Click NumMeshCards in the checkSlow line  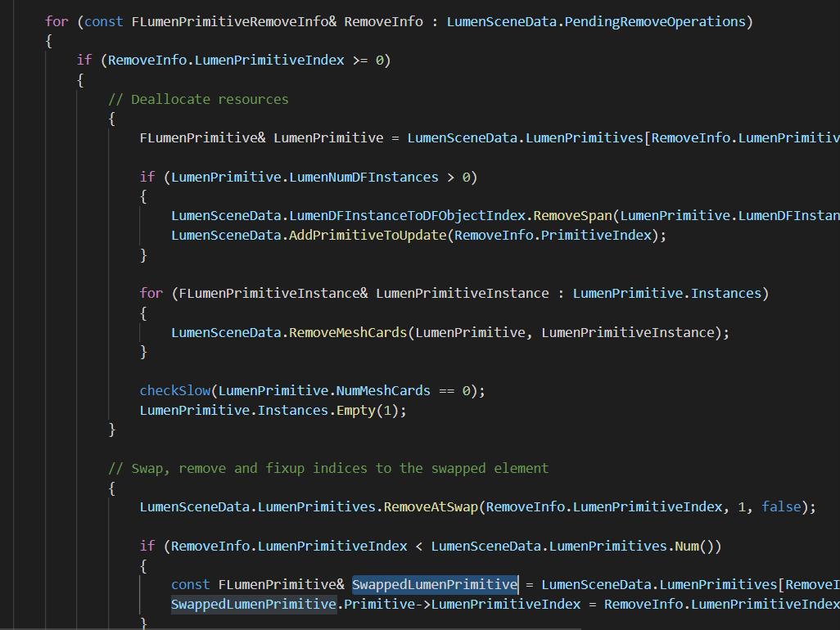click(x=383, y=391)
